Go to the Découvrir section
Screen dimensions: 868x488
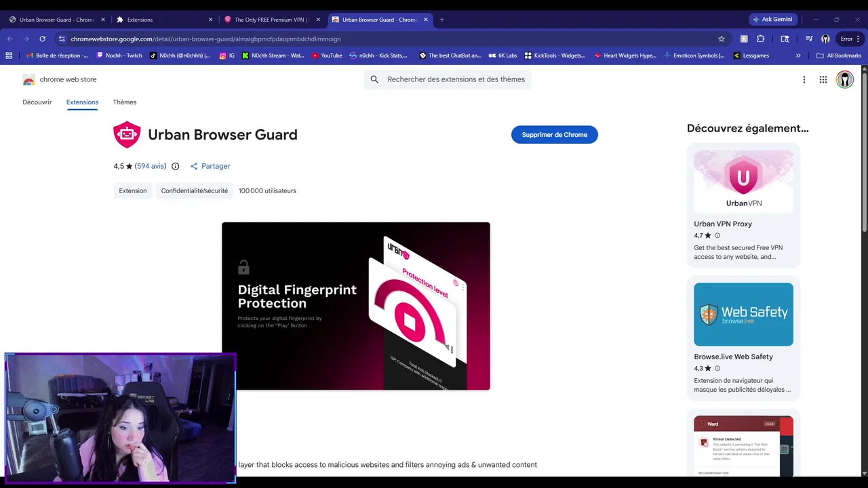click(37, 102)
